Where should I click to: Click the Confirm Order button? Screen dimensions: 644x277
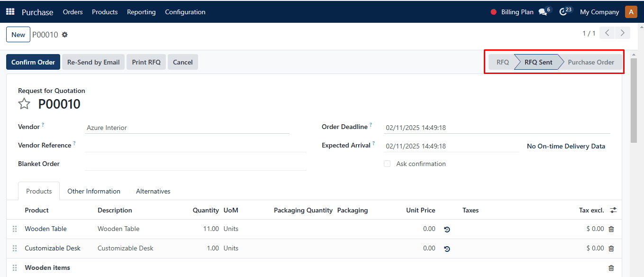(x=33, y=62)
